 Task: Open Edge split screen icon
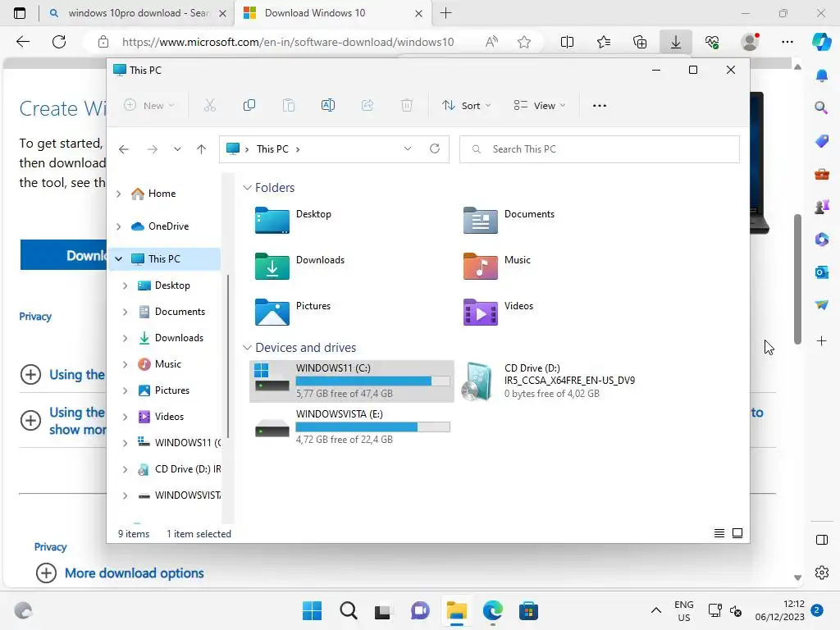(567, 42)
